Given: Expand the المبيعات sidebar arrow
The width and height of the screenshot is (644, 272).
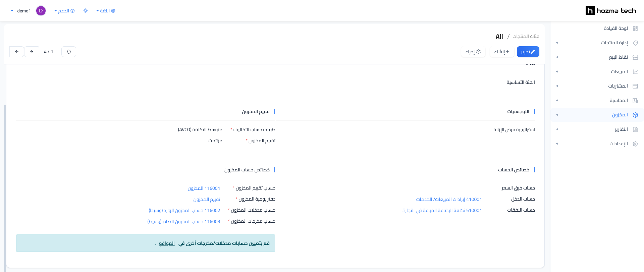Looking at the screenshot, I should tap(557, 72).
